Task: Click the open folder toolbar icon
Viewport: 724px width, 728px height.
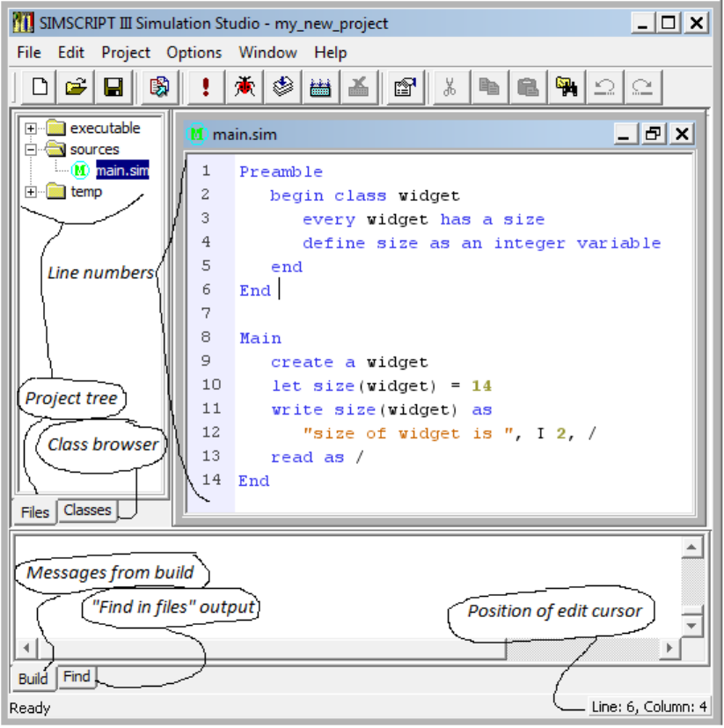Action: (77, 87)
